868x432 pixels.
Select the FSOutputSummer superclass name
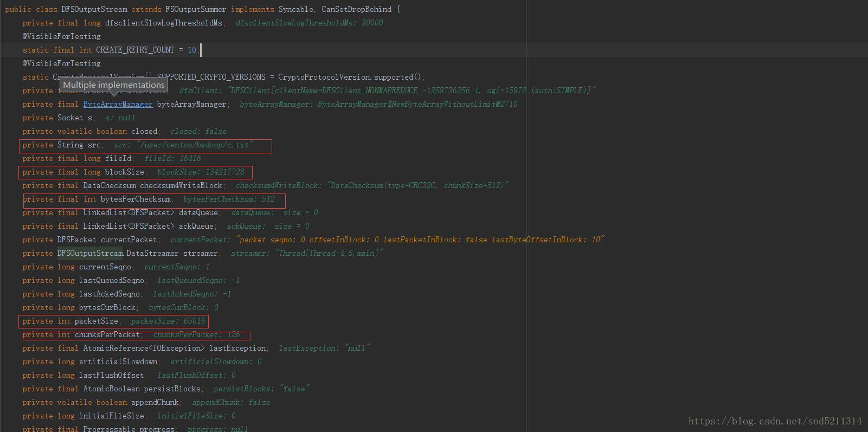[196, 9]
